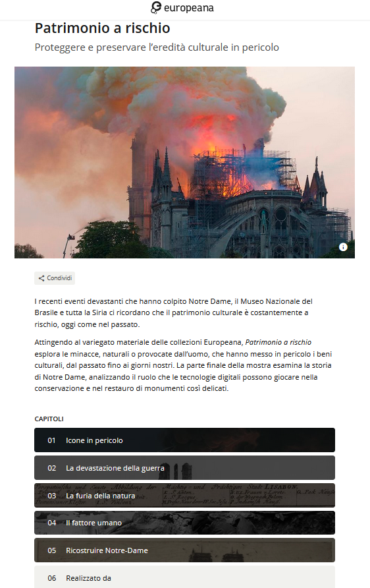
Task: Click the number 03 in chapter list
Action: 51,496
